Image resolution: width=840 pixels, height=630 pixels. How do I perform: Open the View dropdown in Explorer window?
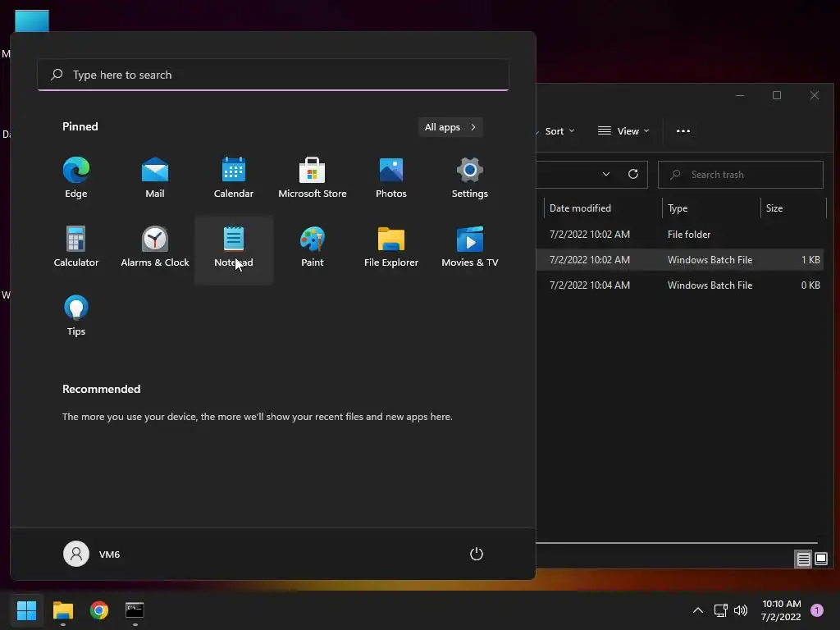(623, 131)
